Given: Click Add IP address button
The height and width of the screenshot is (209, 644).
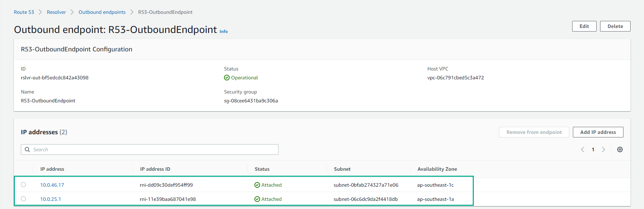Looking at the screenshot, I should (598, 132).
